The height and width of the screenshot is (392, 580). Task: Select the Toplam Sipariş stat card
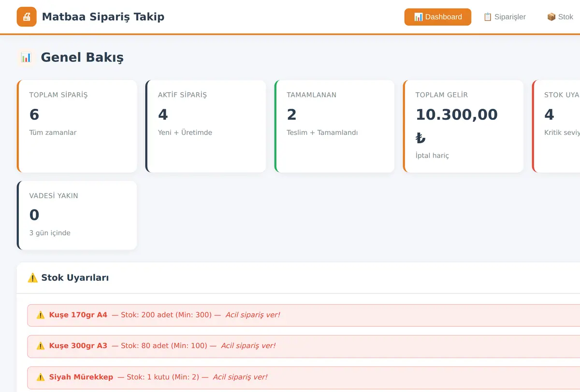point(77,126)
